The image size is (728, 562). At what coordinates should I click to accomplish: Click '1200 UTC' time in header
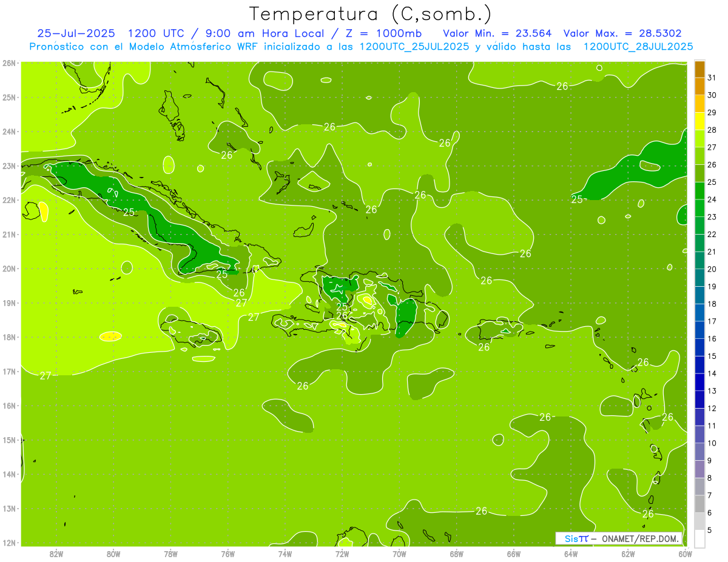157,33
